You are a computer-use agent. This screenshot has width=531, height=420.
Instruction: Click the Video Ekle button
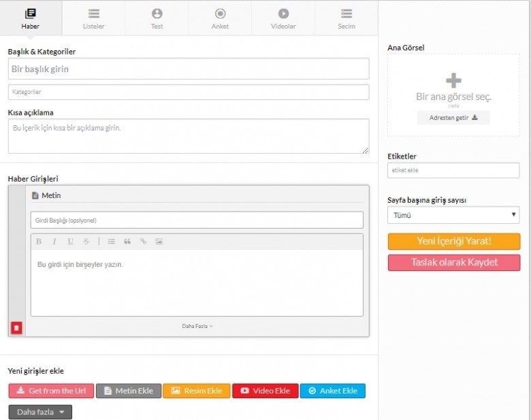click(x=265, y=391)
